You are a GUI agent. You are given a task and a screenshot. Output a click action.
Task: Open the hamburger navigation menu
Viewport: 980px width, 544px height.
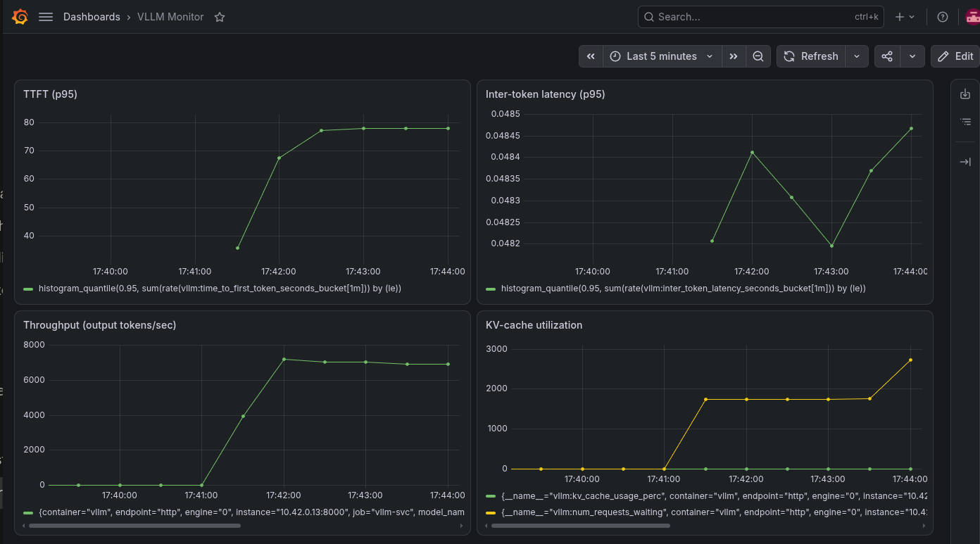click(x=46, y=17)
